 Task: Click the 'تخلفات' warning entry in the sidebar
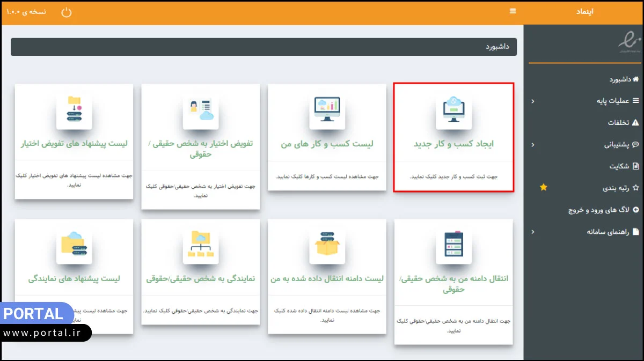623,122
